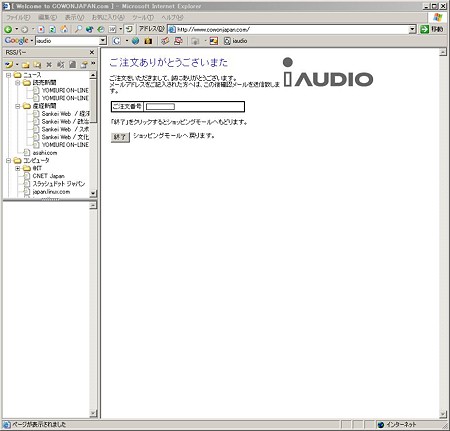Click the 終了 button on the order page

(120, 137)
